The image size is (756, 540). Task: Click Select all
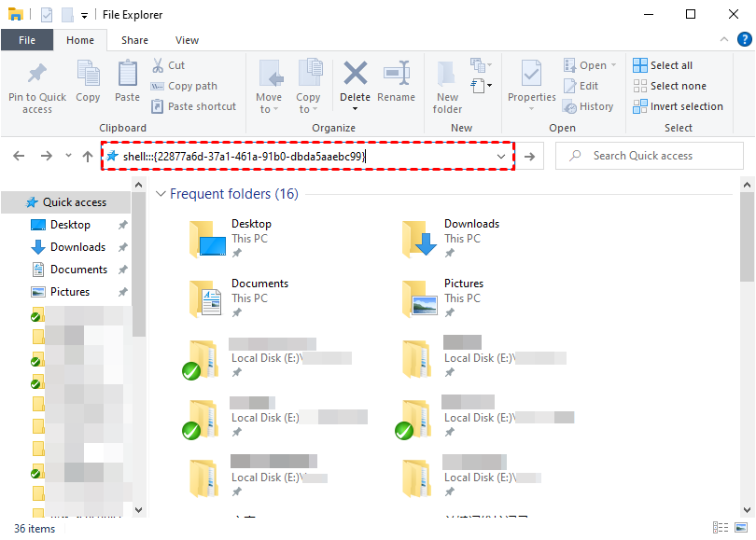pos(663,65)
